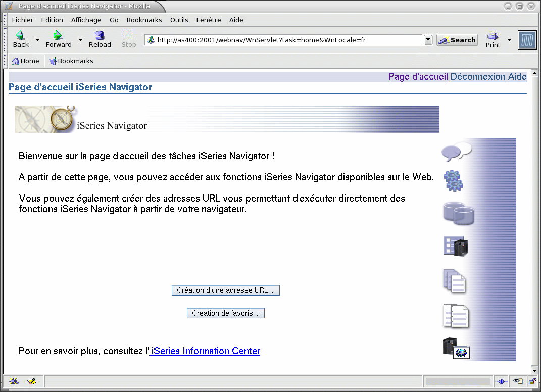
Task: Click the online/offline connection plug icon
Action: pos(501,381)
